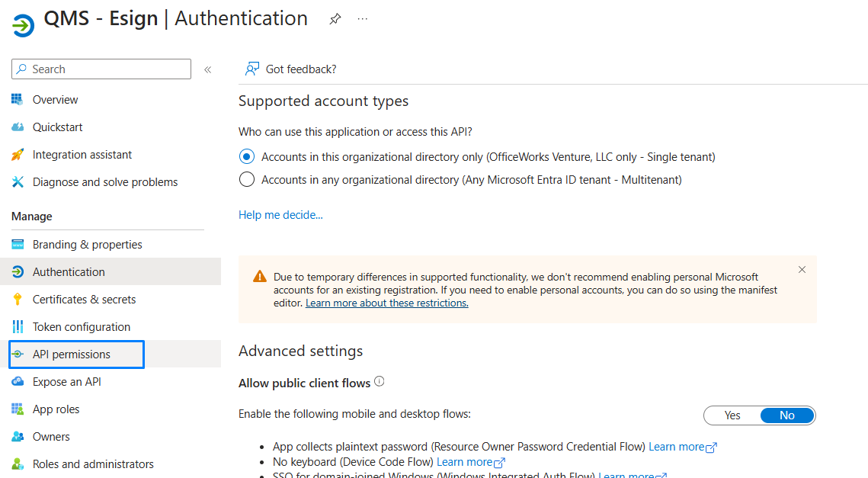
Task: Focus the sidebar Search box
Action: click(x=101, y=69)
